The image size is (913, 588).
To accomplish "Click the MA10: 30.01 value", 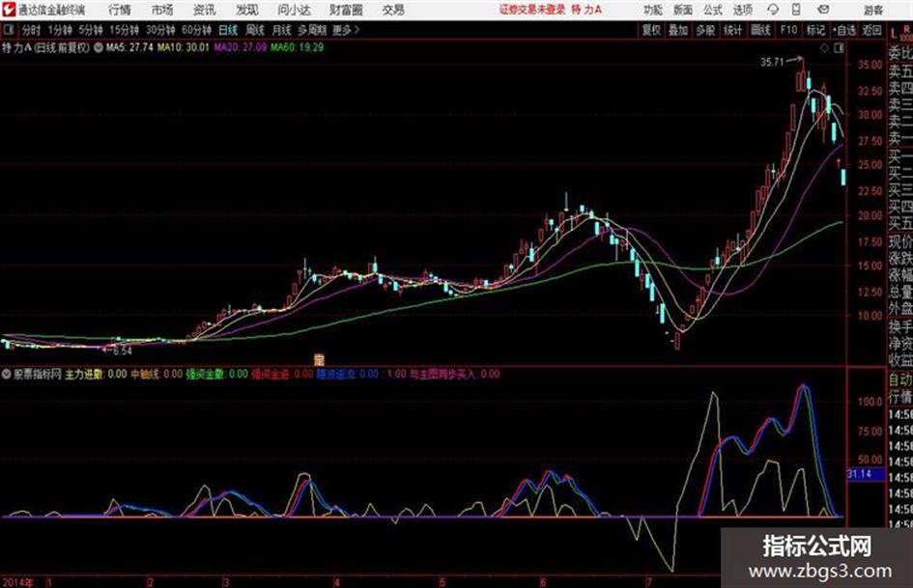I will click(184, 47).
